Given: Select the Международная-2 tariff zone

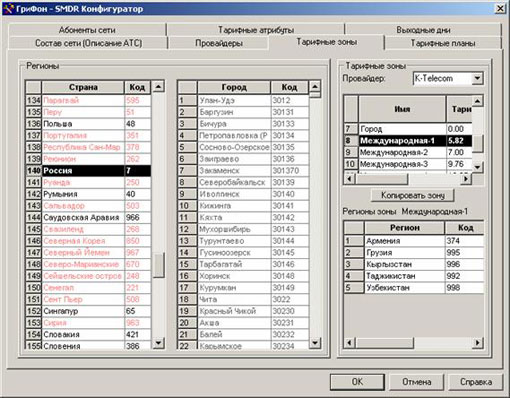Looking at the screenshot, I should [x=408, y=152].
